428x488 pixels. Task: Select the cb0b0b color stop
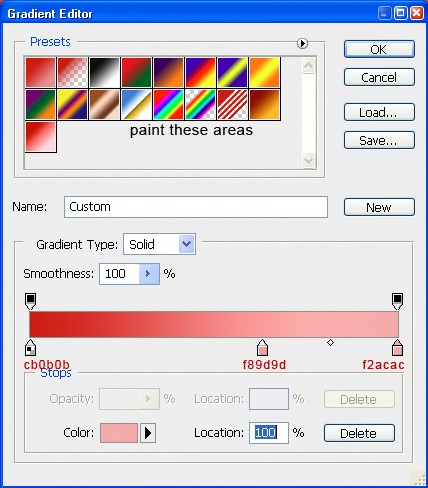tap(30, 348)
